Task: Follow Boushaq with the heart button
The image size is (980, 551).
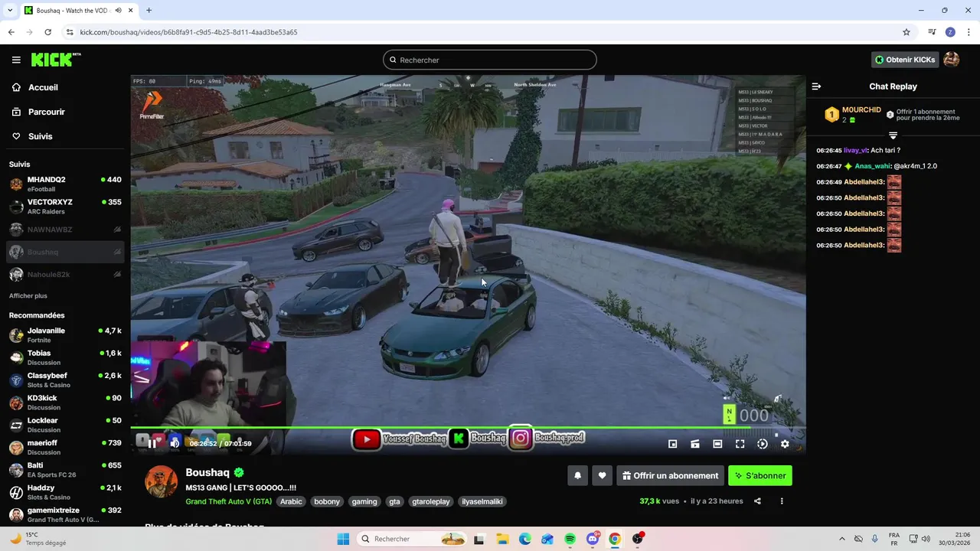Action: (x=602, y=476)
